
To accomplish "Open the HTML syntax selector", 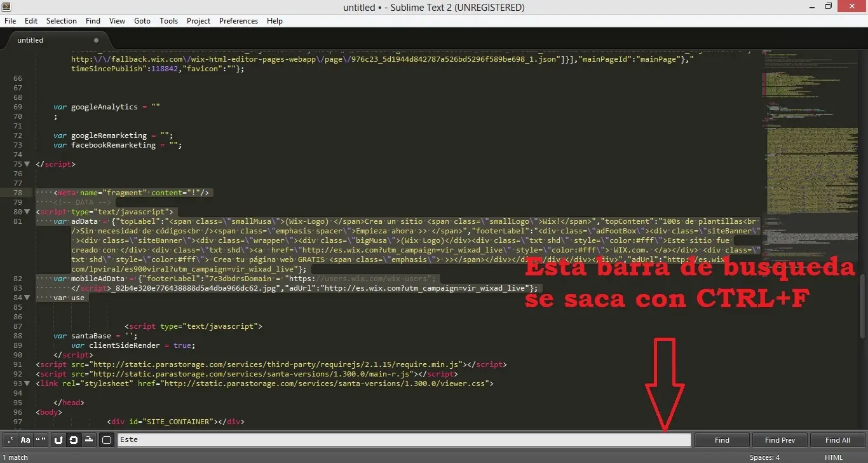I will point(834,457).
